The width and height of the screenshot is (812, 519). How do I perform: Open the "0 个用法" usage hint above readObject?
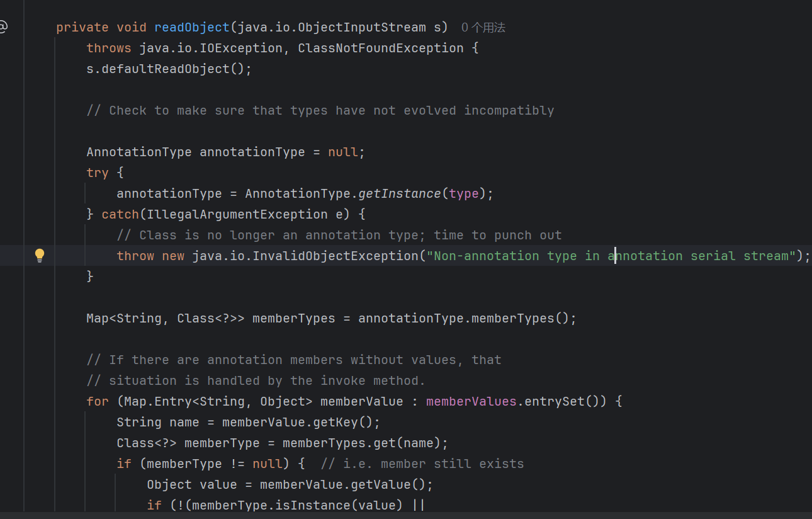click(482, 27)
